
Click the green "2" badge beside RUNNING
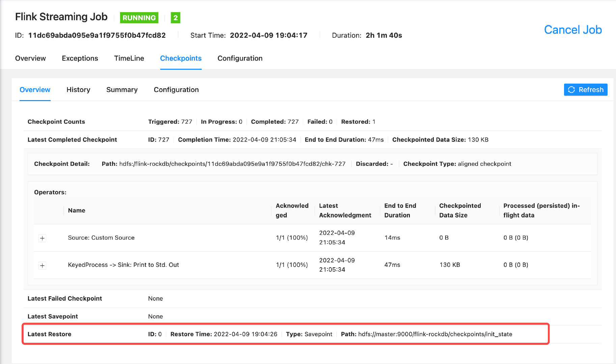pos(176,18)
